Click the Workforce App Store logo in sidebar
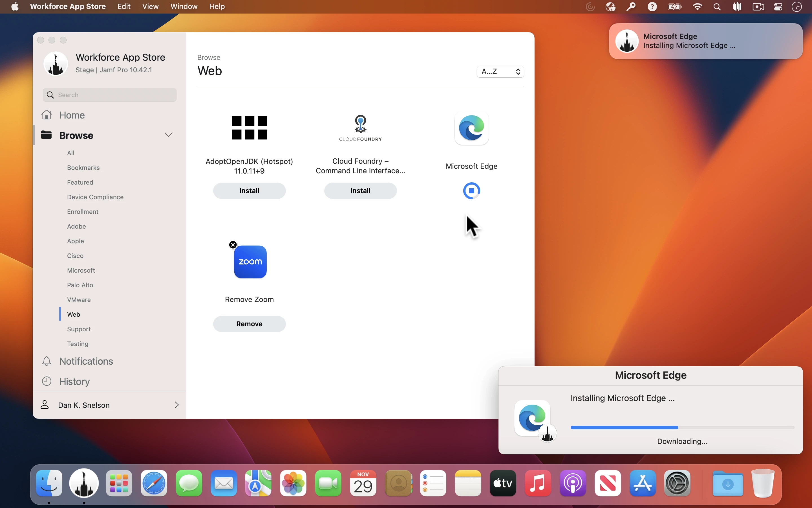The width and height of the screenshot is (812, 508). tap(56, 63)
